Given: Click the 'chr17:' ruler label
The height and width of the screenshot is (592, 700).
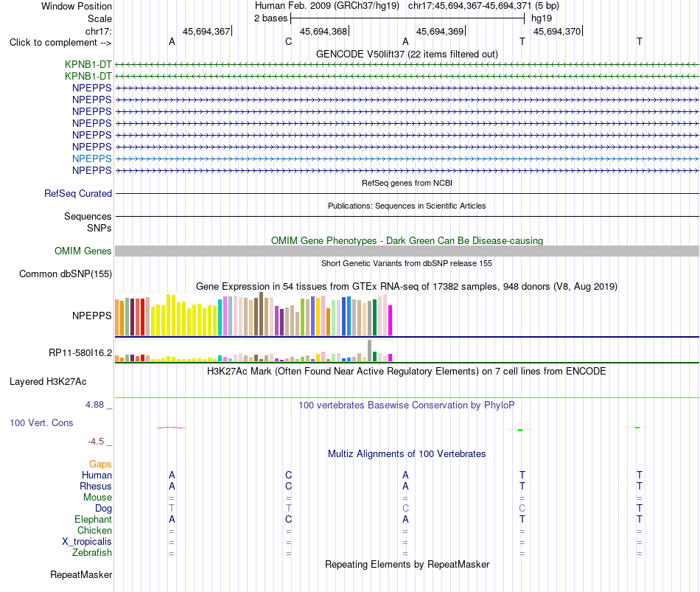Looking at the screenshot, I should click(x=98, y=31).
